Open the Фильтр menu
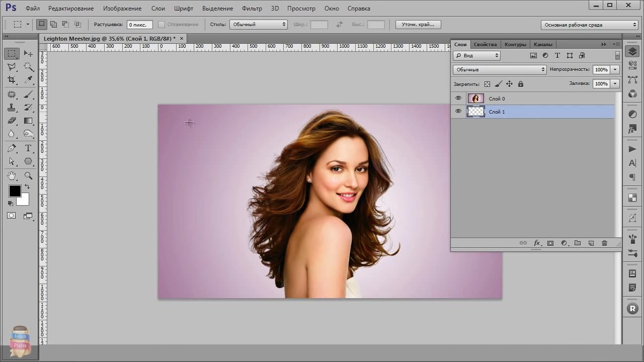Image resolution: width=644 pixels, height=362 pixels. (x=252, y=9)
